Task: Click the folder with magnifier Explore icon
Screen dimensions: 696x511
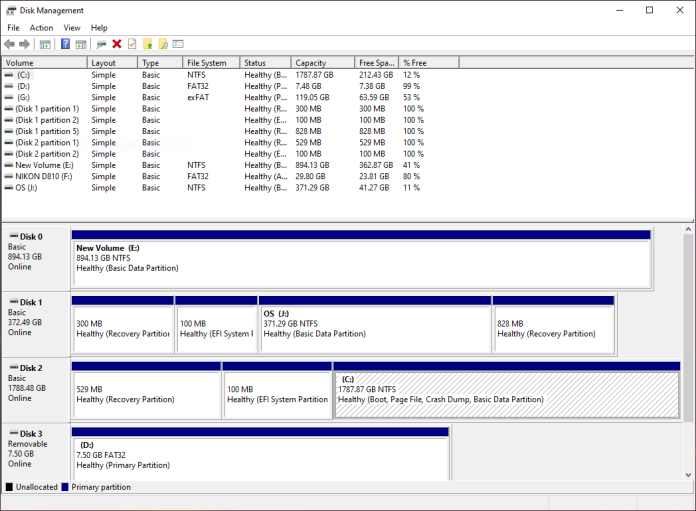Action: (163, 44)
